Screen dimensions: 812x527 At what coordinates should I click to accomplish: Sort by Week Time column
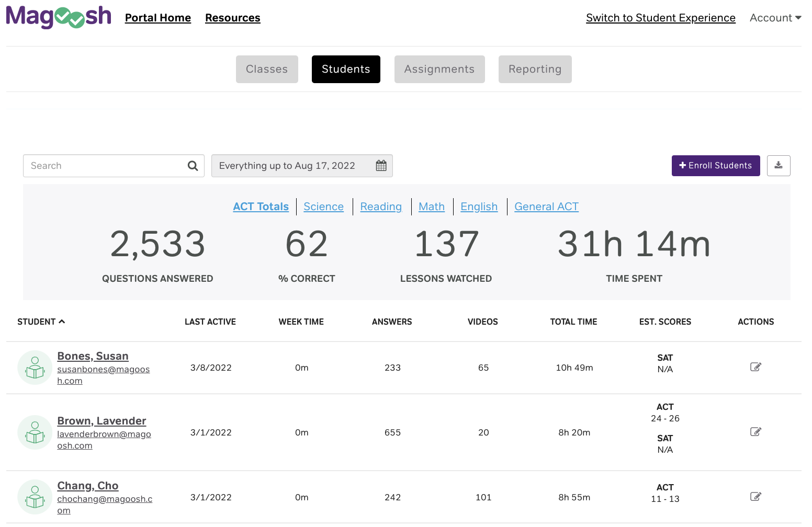301,322
